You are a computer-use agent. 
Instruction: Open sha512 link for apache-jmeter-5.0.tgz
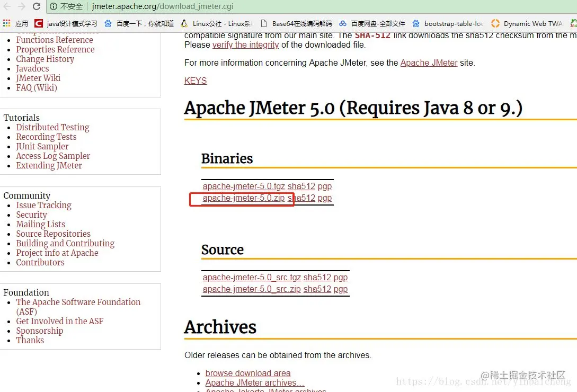coord(301,186)
